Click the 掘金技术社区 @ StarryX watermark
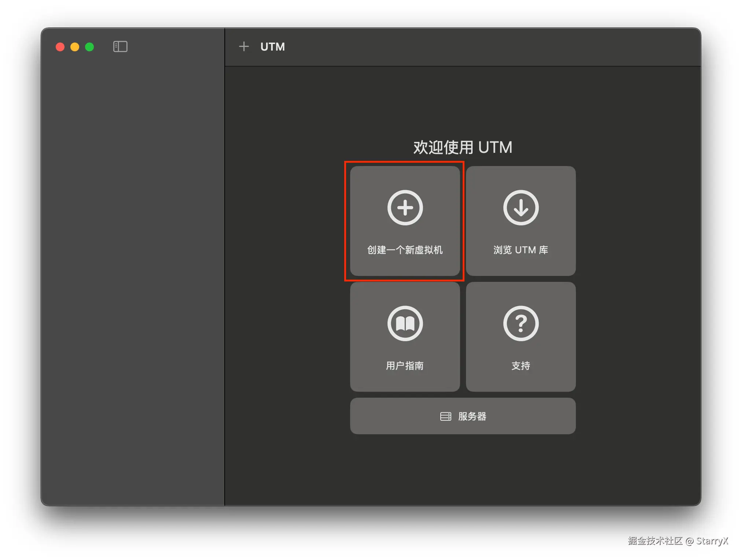Screen dimensions: 742x560 click(x=677, y=541)
